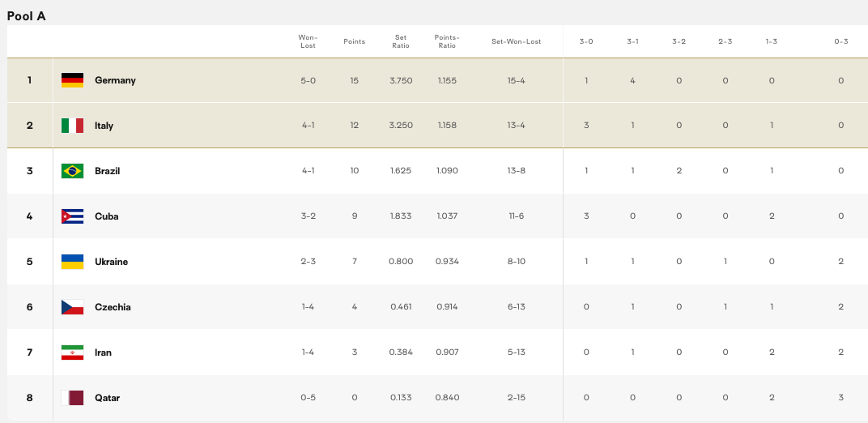The image size is (868, 423).
Task: Open the Germany team link
Action: (x=115, y=80)
